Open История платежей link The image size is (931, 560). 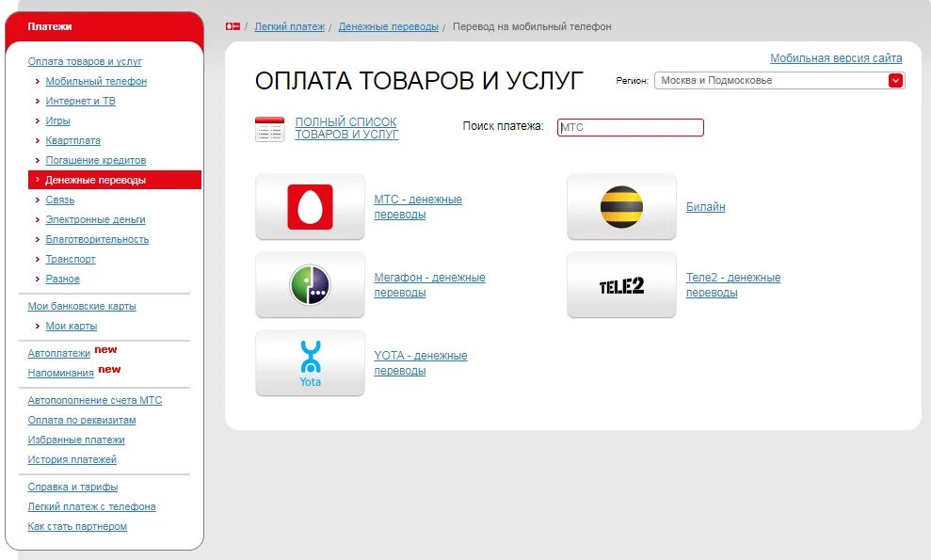click(72, 459)
